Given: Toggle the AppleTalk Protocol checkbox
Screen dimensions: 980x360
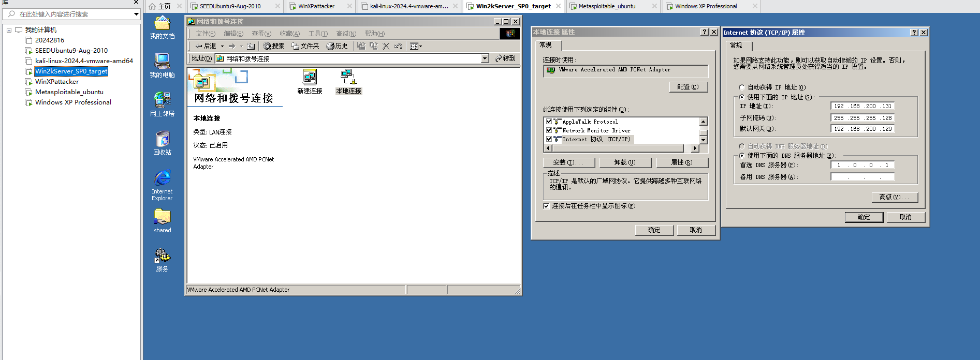Looking at the screenshot, I should 549,122.
